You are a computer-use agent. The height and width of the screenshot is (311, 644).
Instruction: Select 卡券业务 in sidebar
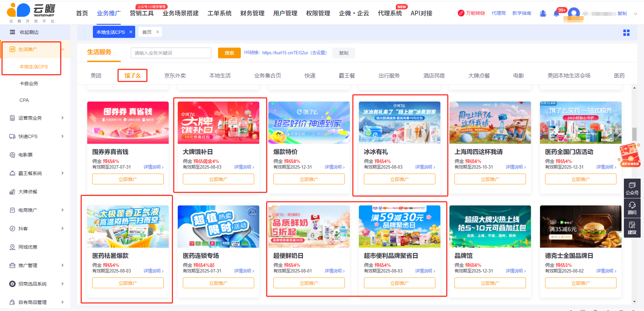click(x=29, y=83)
